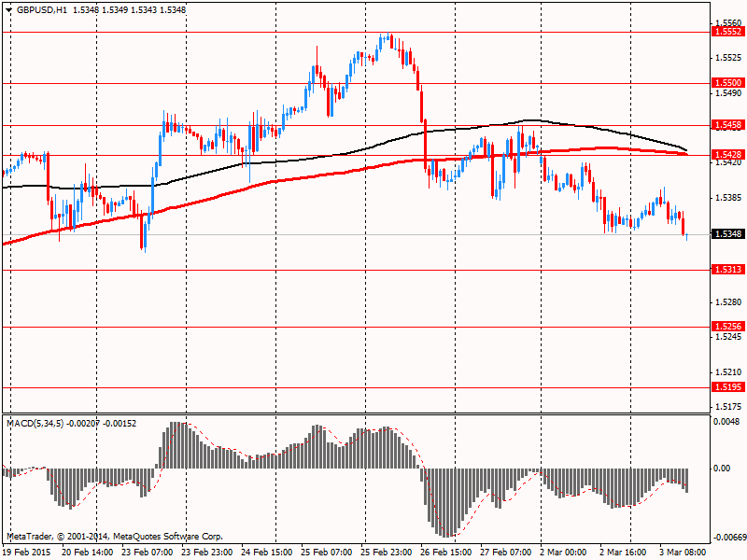747x560 pixels.
Task: Select 25 Feb 07:00 on the time axis
Action: [327, 553]
